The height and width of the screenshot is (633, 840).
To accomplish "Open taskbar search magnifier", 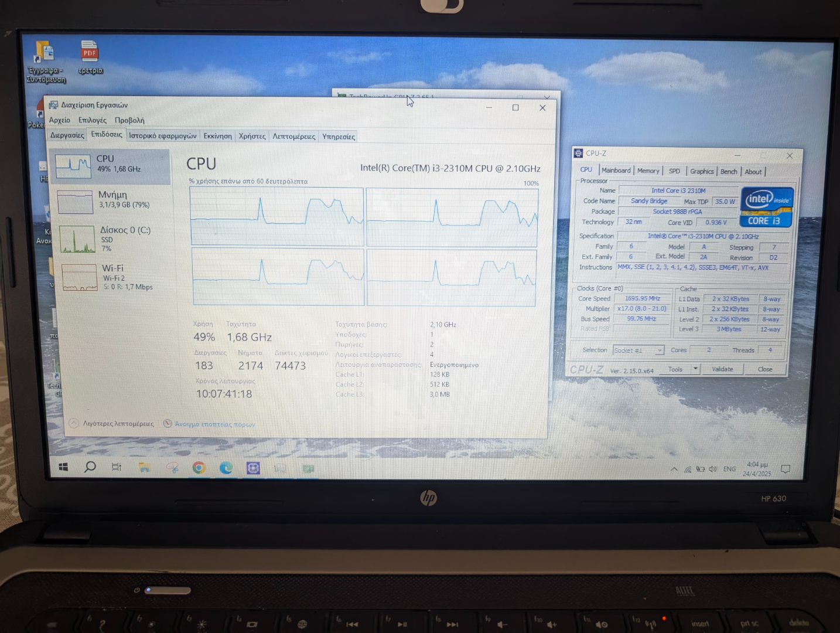I will point(90,467).
